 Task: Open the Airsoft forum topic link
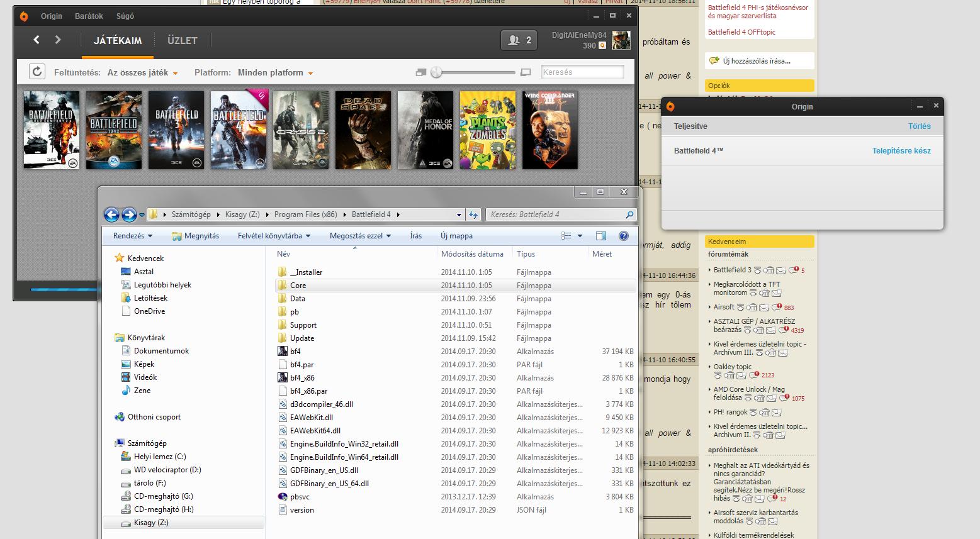[x=724, y=307]
